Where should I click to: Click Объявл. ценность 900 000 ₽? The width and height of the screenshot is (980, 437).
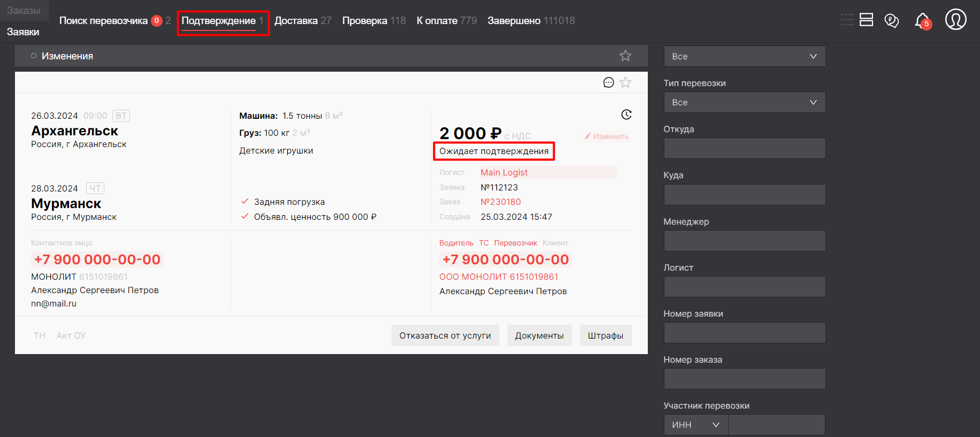(x=315, y=217)
